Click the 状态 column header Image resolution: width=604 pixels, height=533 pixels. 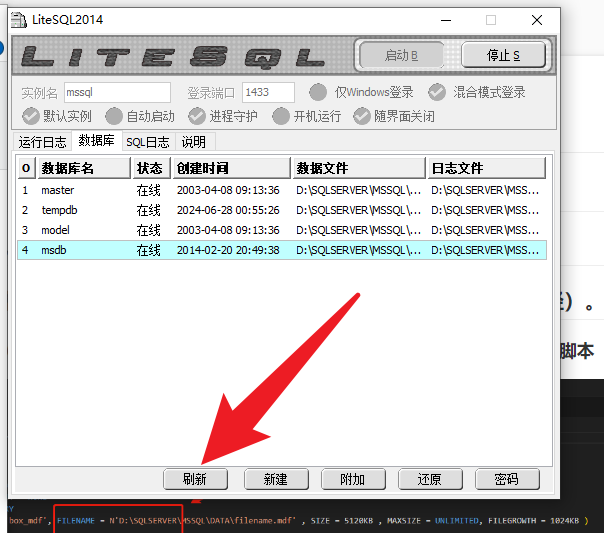(x=152, y=168)
